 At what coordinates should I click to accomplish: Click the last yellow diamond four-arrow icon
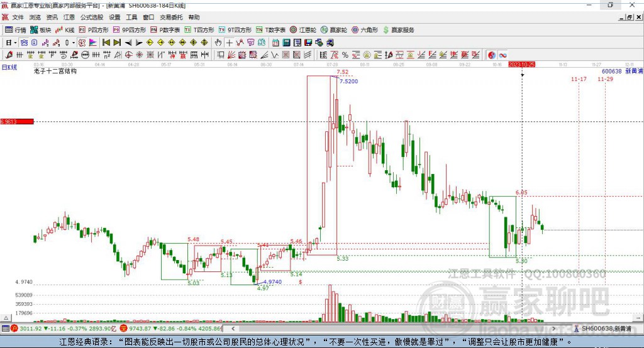(204, 43)
